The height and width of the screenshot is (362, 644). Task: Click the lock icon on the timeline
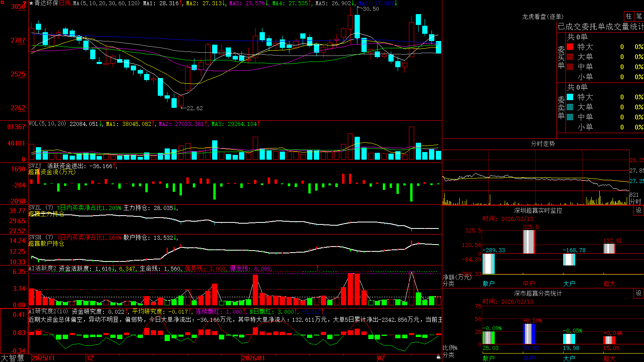coord(438,357)
